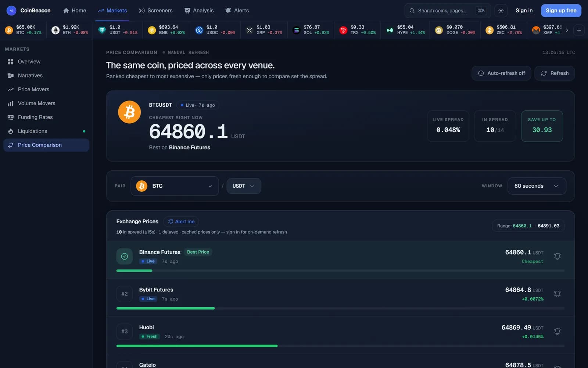
Task: Click the XRP coin icon in ticker
Action: click(250, 30)
